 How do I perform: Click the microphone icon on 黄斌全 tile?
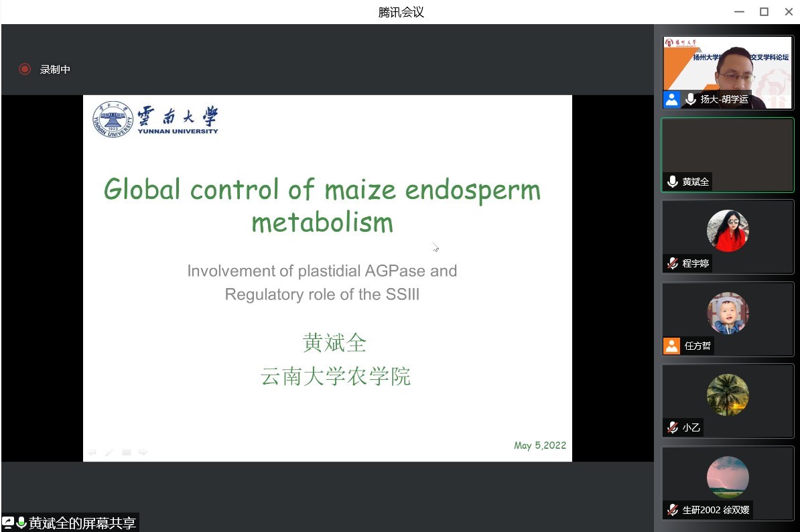(x=672, y=182)
